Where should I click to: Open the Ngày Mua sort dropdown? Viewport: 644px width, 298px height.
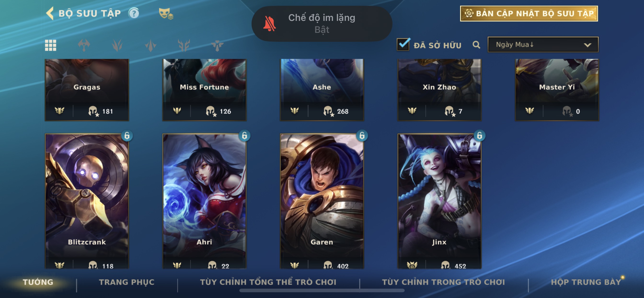coord(543,45)
